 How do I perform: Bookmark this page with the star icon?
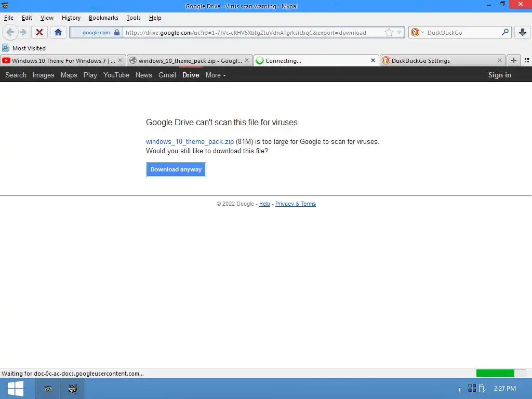click(389, 33)
